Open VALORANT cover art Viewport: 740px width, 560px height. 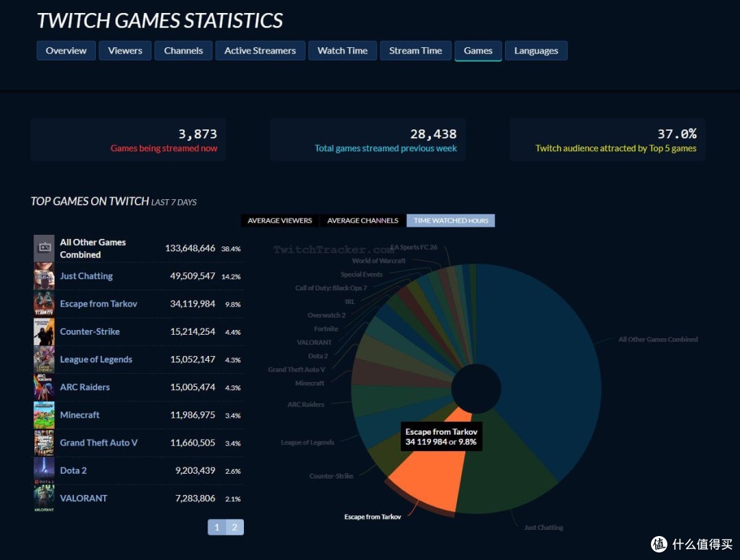[44, 498]
